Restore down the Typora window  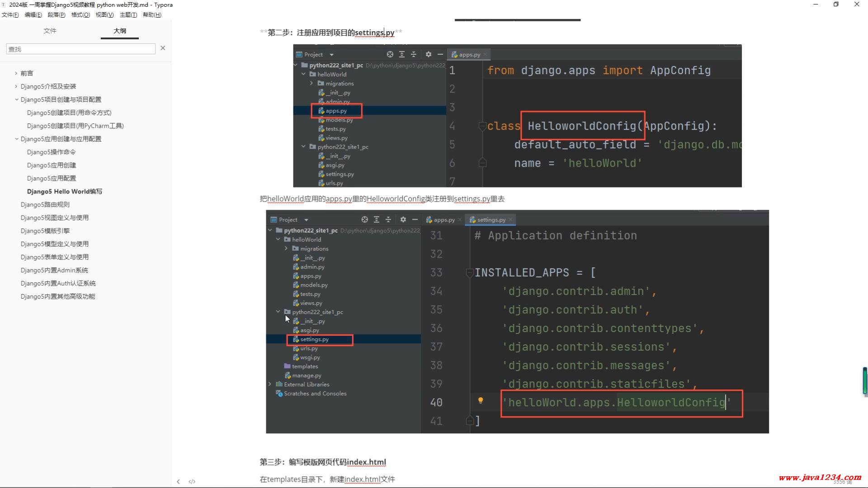coord(836,4)
